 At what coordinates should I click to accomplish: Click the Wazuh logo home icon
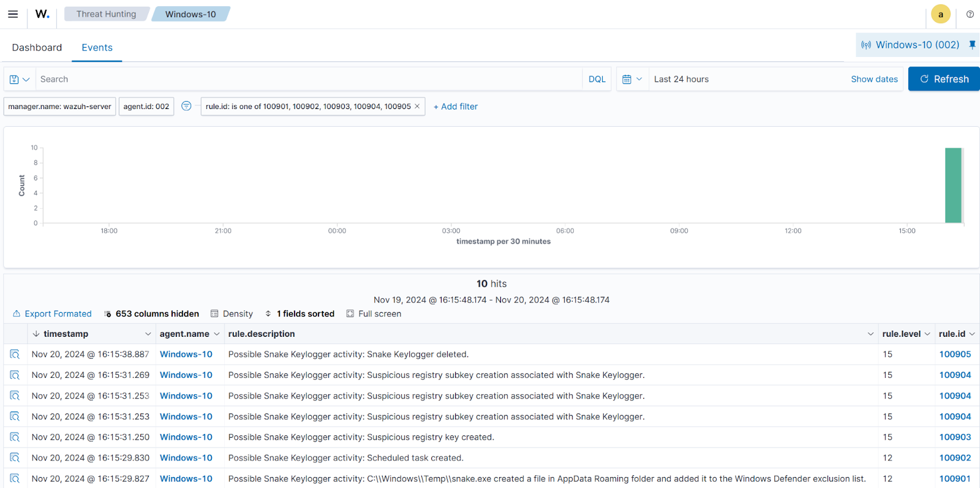[x=42, y=14]
